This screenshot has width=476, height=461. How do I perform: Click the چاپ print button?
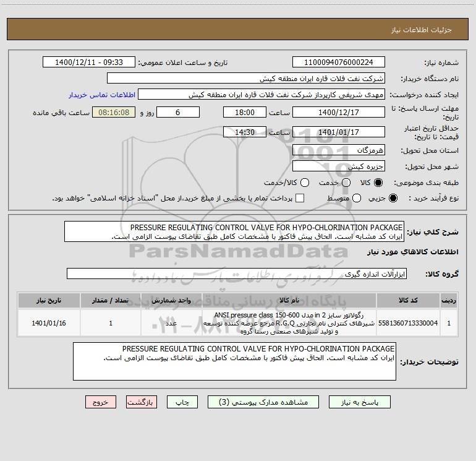pos(182,402)
